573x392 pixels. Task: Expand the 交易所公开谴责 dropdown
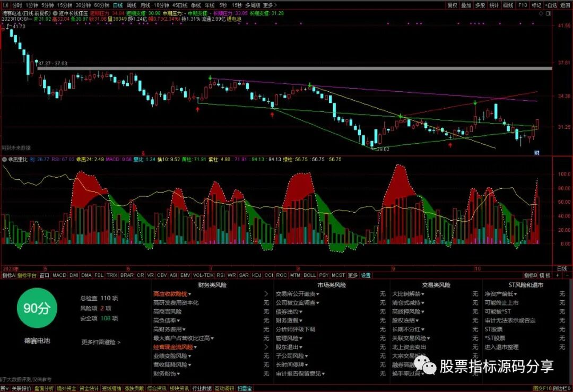pyautogui.click(x=298, y=294)
